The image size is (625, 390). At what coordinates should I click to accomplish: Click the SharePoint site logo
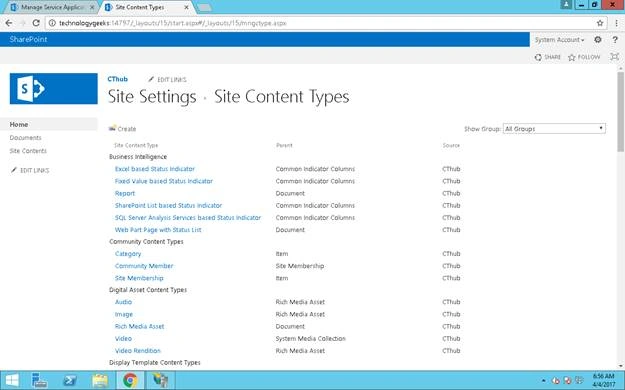point(53,89)
